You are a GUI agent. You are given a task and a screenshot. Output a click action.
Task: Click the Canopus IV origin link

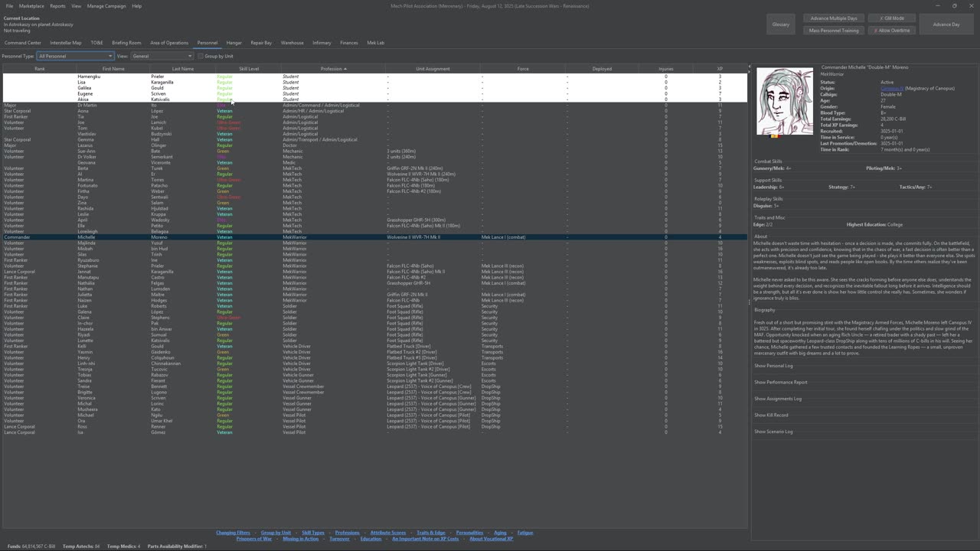click(891, 88)
